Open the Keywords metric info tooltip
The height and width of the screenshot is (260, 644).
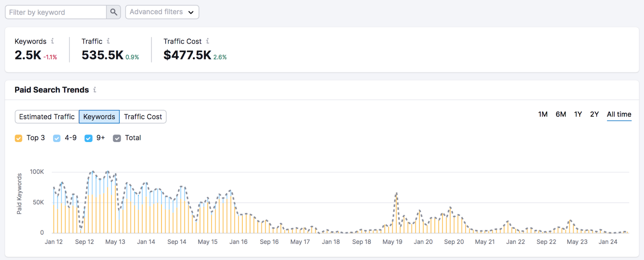click(x=52, y=41)
